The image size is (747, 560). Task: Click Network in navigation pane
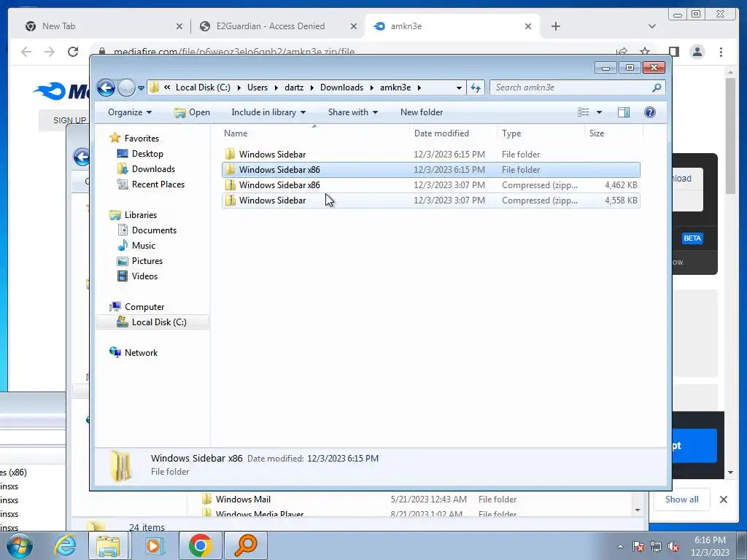[x=141, y=353]
